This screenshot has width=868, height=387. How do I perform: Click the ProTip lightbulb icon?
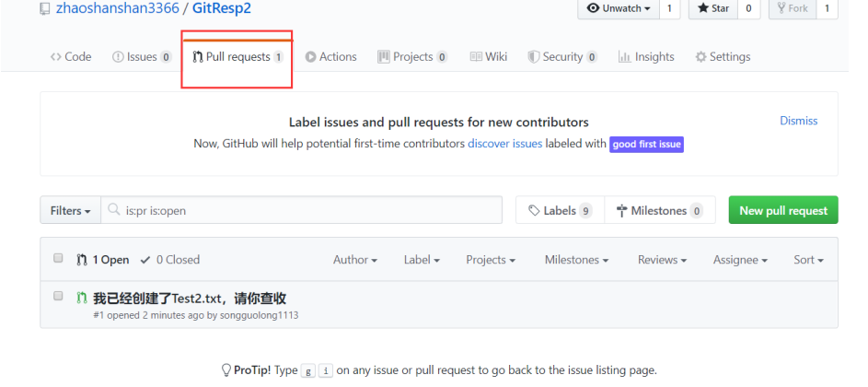226,369
